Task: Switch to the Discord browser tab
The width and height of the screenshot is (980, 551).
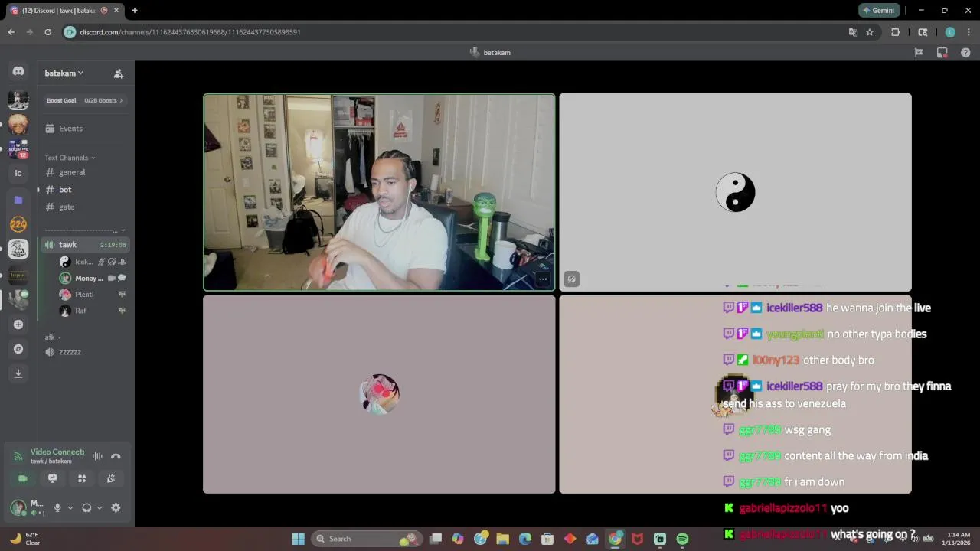Action: point(63,10)
